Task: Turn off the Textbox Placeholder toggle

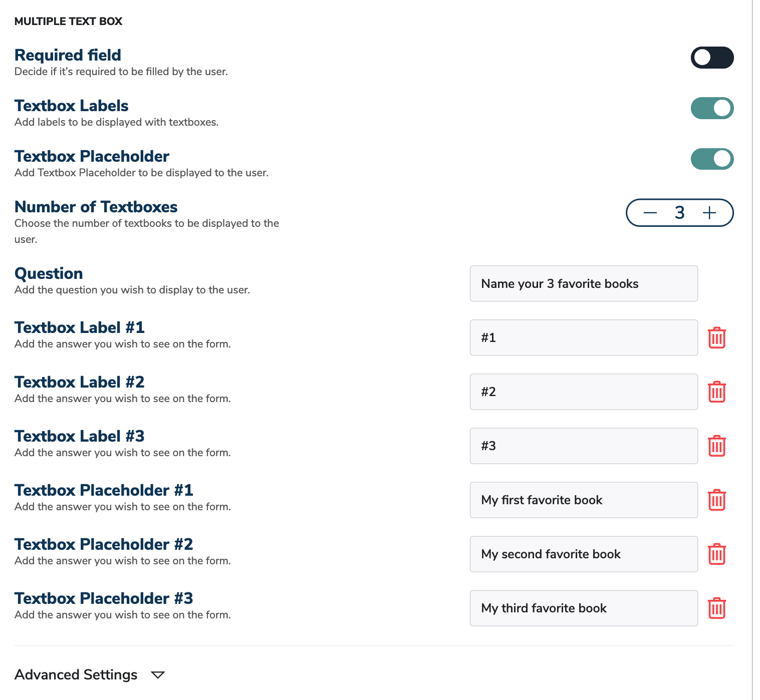Action: tap(712, 159)
